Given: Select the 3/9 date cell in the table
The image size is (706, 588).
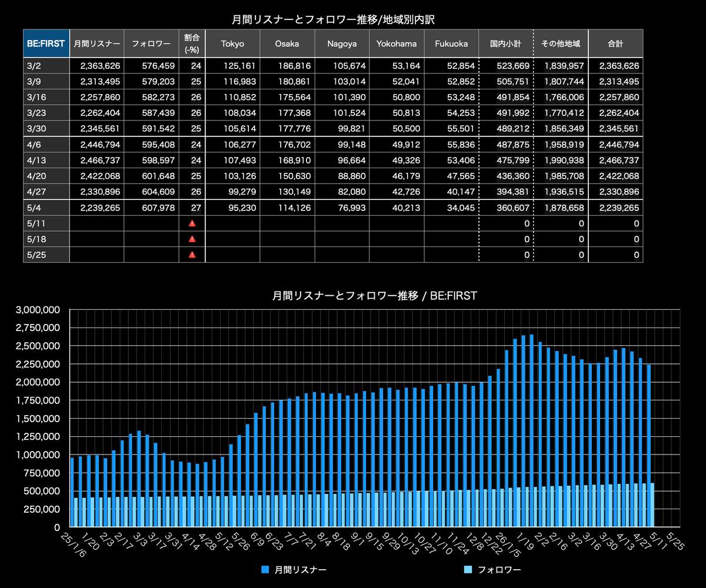Looking at the screenshot, I should pos(46,81).
